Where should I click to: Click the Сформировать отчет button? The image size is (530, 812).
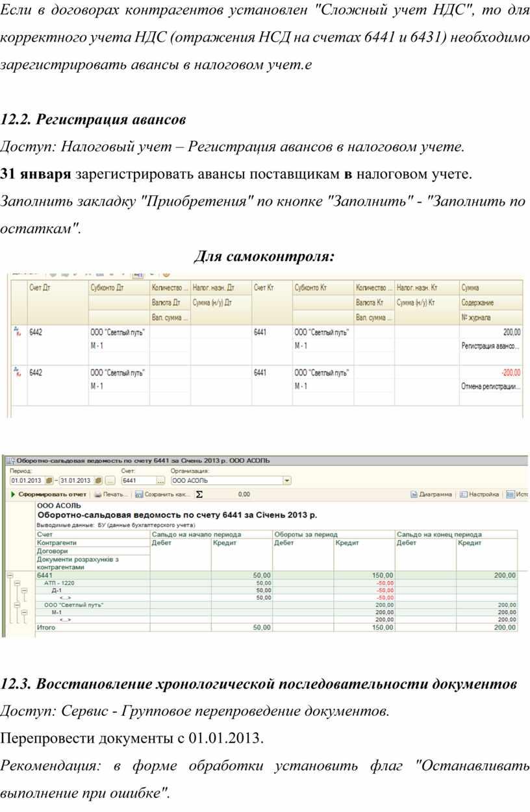(x=49, y=495)
